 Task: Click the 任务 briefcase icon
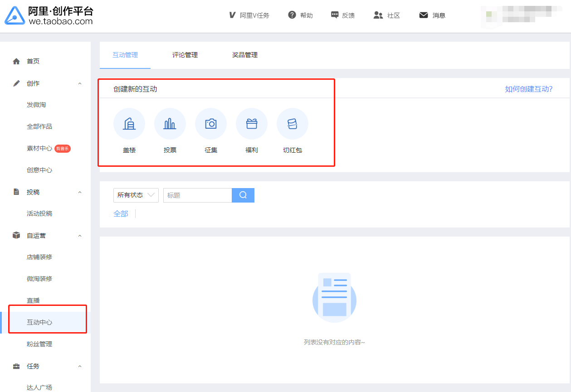point(16,366)
